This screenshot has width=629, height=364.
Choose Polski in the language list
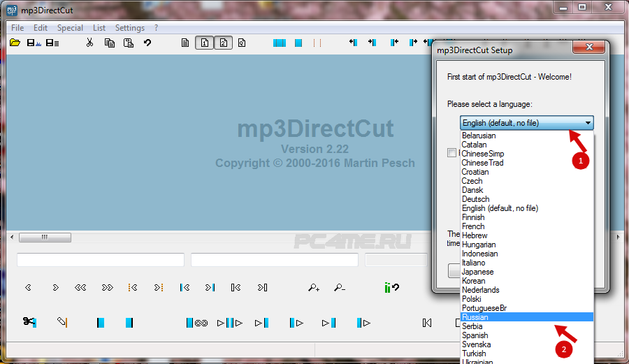coord(527,299)
